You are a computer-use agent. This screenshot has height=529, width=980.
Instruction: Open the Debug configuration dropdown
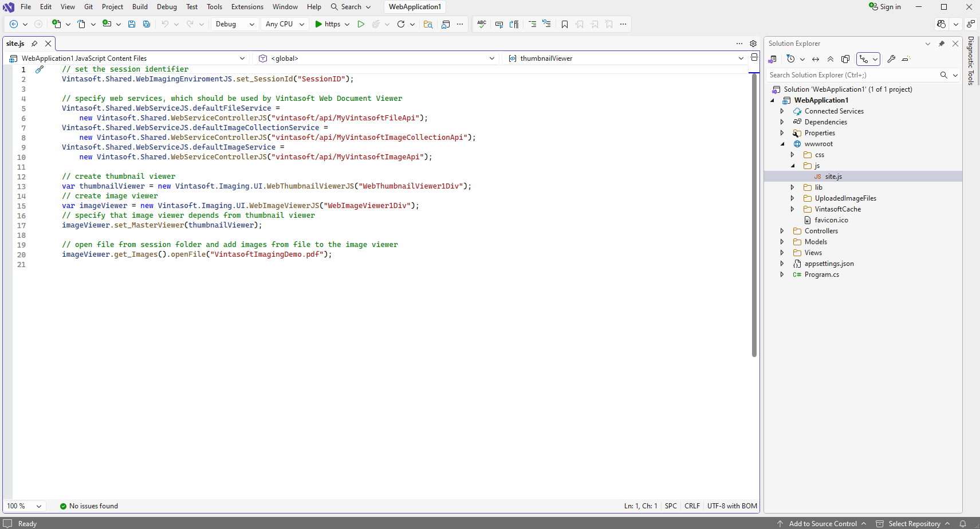coord(235,24)
